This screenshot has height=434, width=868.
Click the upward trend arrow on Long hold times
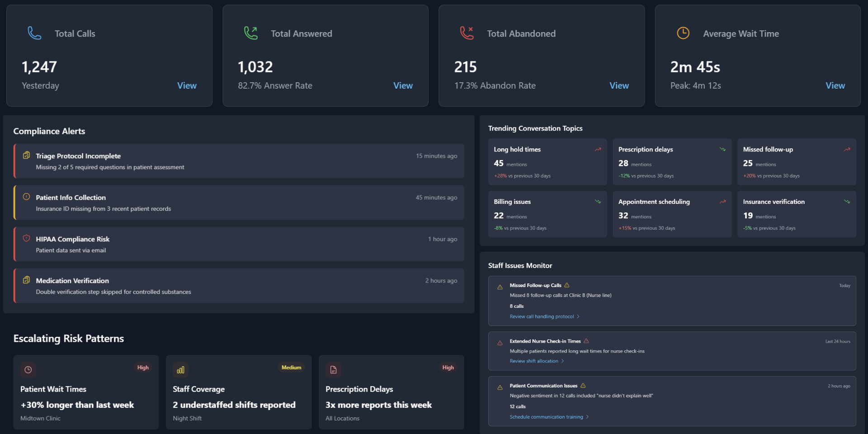[598, 149]
